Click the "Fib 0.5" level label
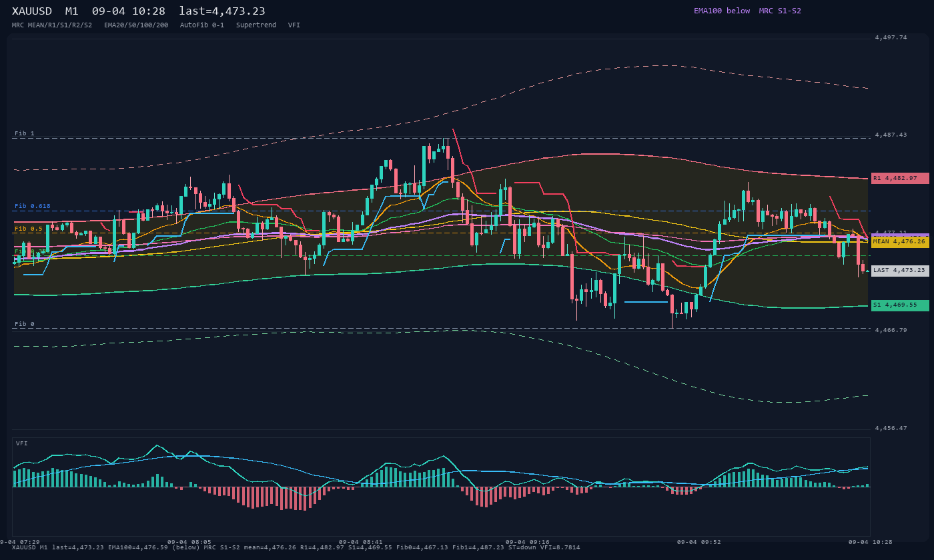Screen dimensions: 934x560 (x=29, y=229)
